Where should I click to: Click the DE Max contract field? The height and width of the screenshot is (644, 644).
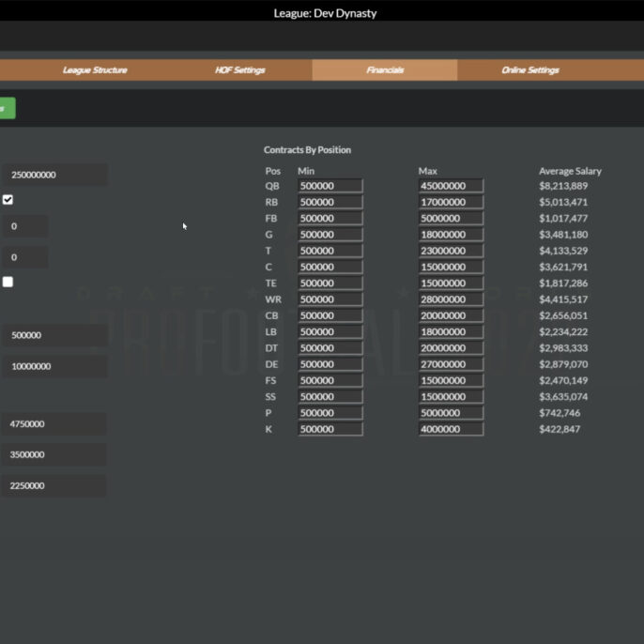(451, 364)
